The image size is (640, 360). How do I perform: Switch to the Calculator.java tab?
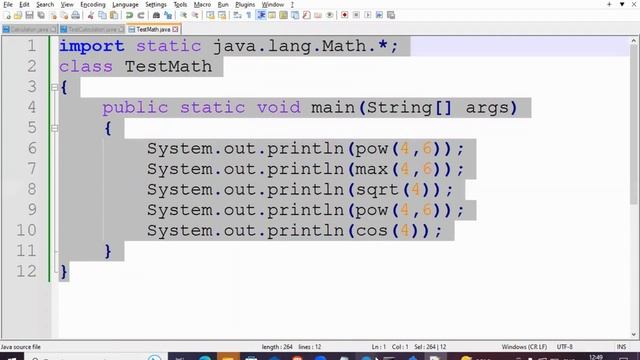29,29
